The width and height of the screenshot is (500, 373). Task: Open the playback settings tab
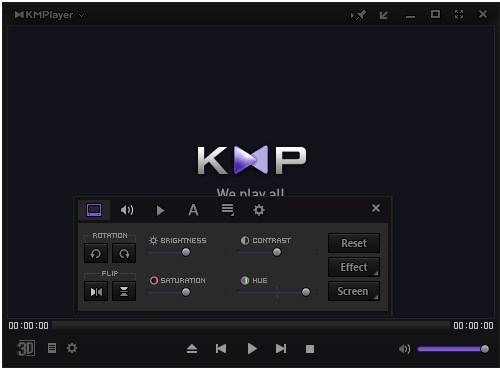(160, 210)
